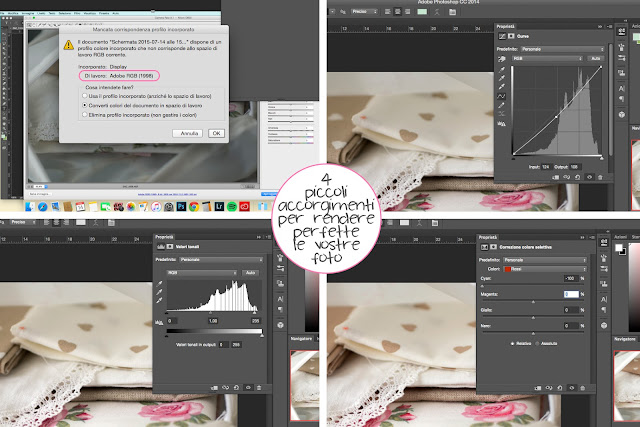Viewport: 640px width, 427px height.
Task: Select the Relativo radio button
Action: [x=512, y=344]
